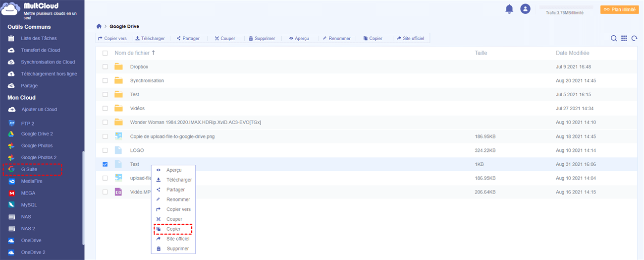Go to home icon in breadcrumb
Image resolution: width=644 pixels, height=260 pixels.
point(99,26)
